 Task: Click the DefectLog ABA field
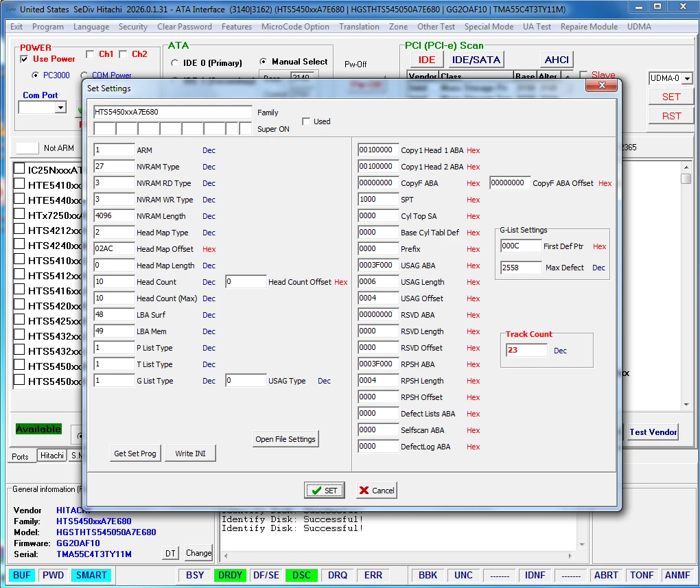377,446
